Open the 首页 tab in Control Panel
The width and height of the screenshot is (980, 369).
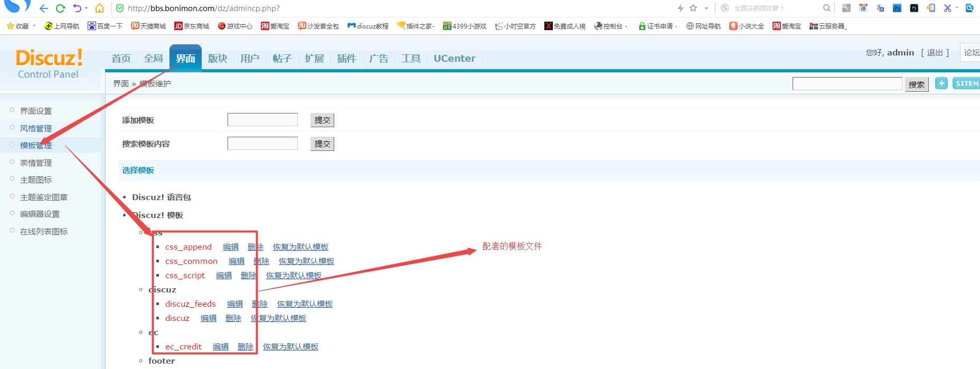121,58
